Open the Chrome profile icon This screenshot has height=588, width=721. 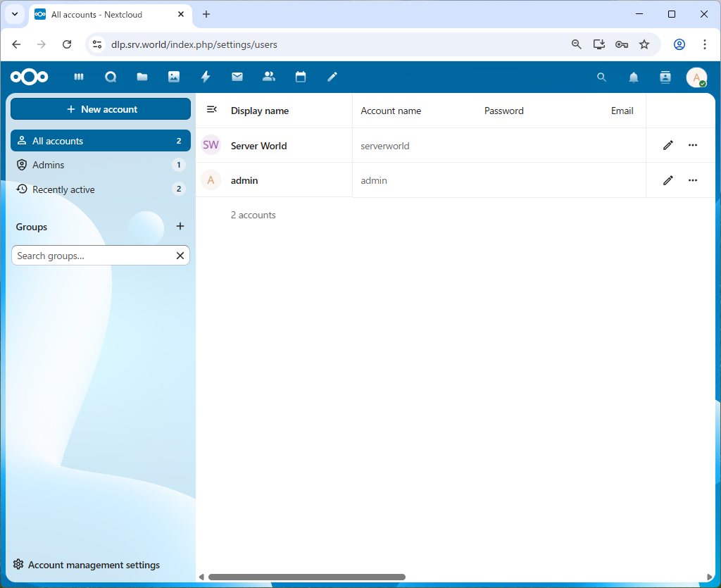click(679, 44)
